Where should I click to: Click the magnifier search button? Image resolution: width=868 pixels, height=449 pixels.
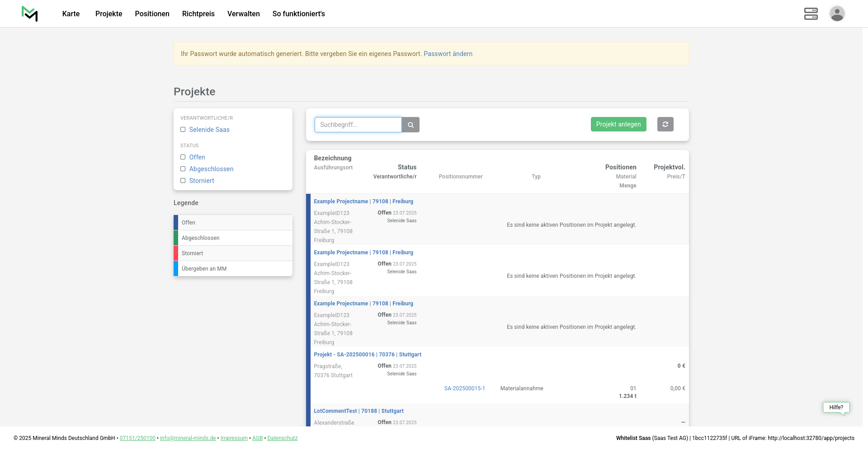click(410, 125)
